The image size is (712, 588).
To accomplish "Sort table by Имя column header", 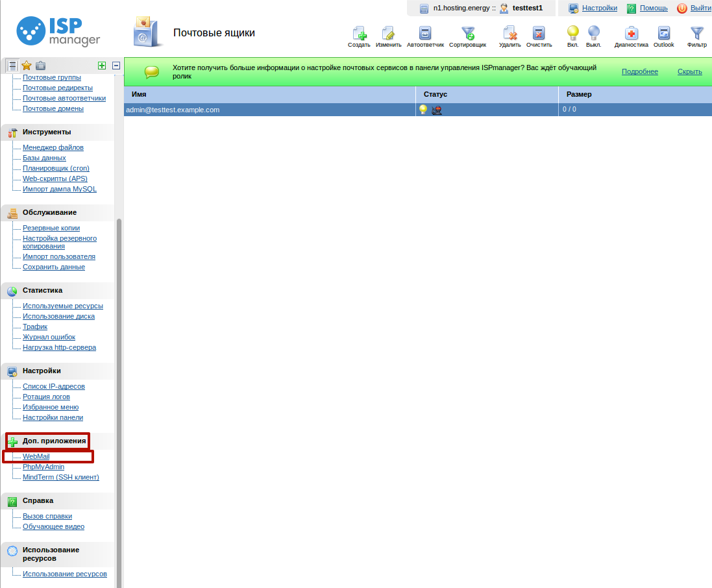I will (270, 95).
